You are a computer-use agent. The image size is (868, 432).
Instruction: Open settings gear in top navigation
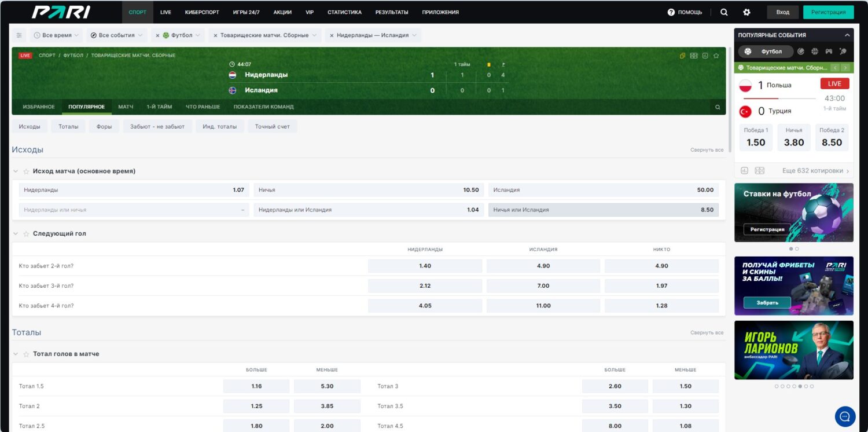(x=746, y=12)
